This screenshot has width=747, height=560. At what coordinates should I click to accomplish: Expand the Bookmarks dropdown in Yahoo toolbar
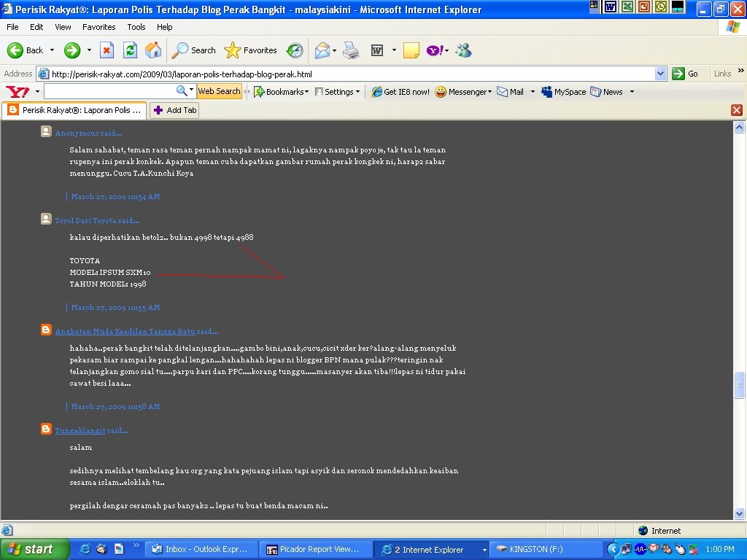tap(306, 92)
